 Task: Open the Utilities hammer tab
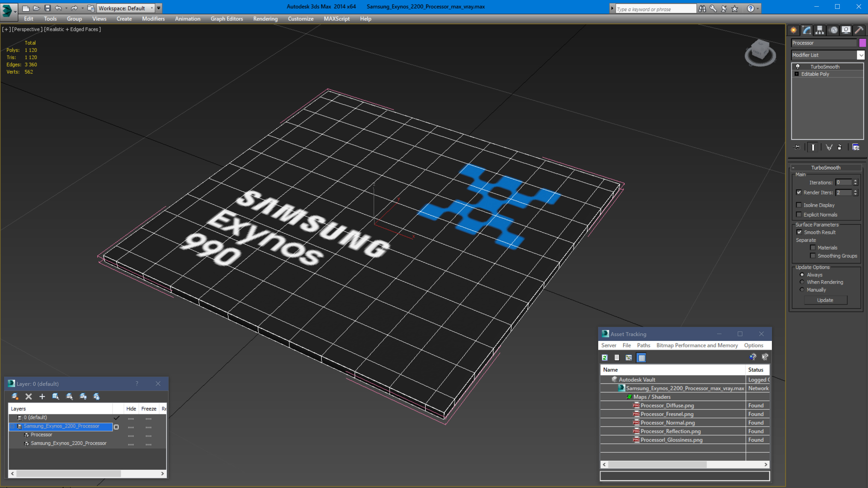[859, 30]
